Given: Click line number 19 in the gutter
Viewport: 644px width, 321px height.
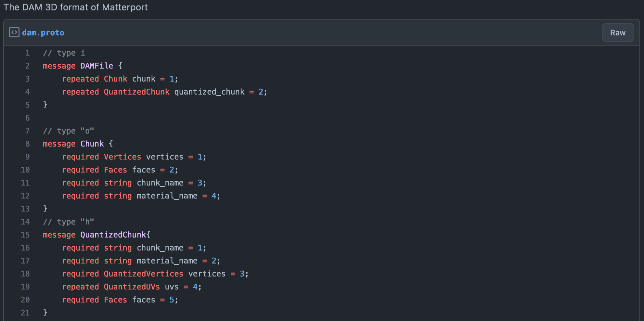Looking at the screenshot, I should [25, 287].
